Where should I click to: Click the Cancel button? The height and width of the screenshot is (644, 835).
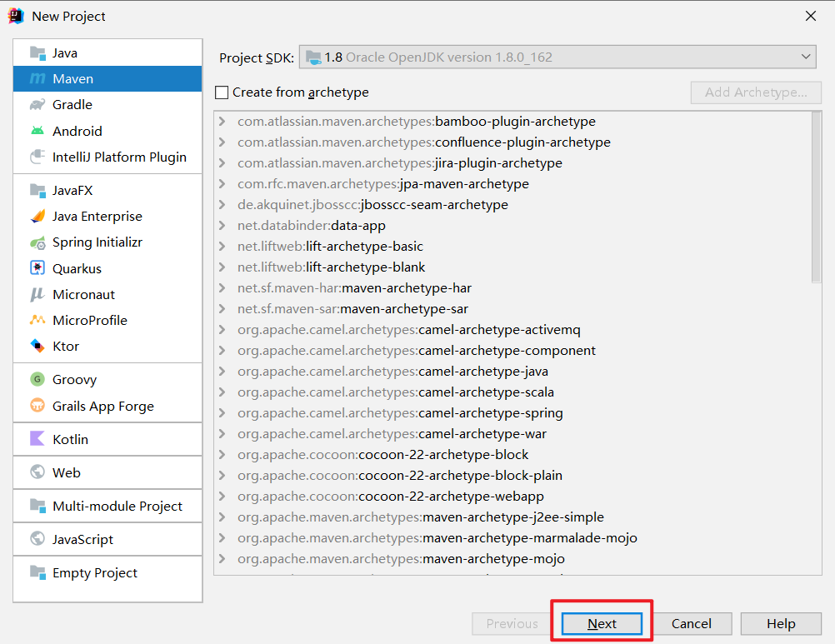point(691,623)
